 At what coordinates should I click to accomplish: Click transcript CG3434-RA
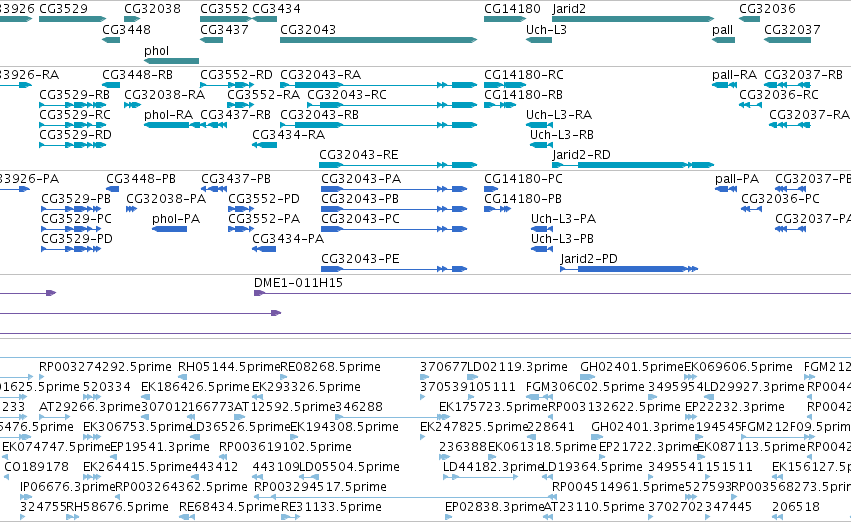point(288,135)
